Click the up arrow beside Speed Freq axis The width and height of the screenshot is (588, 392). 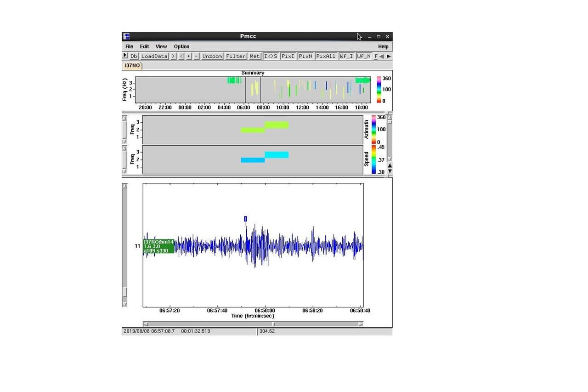point(124,148)
